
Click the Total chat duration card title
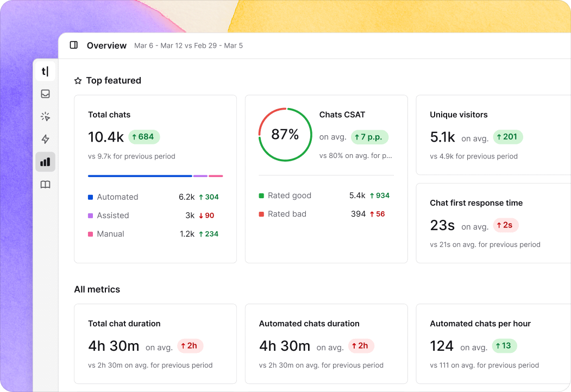tap(124, 324)
